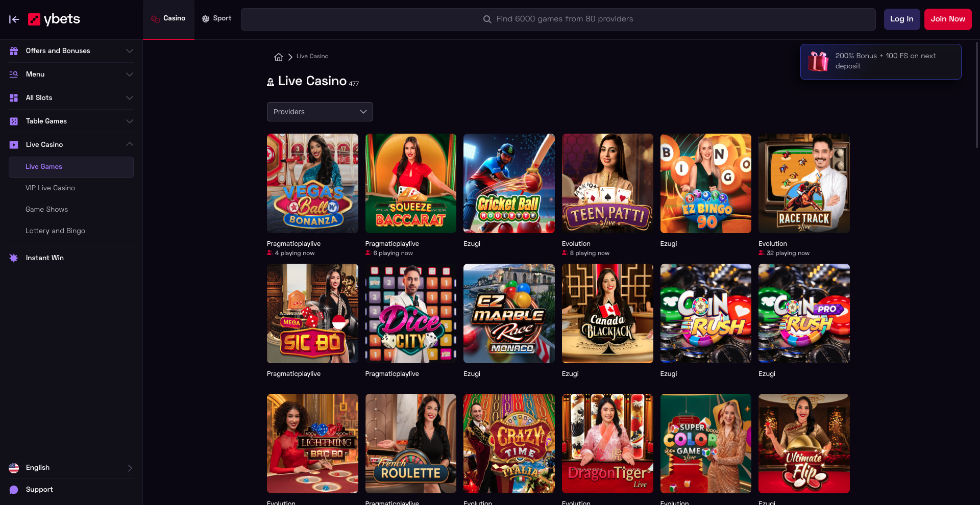This screenshot has width=980, height=505.
Task: Click the bonus gift box icon
Action: [x=818, y=62]
